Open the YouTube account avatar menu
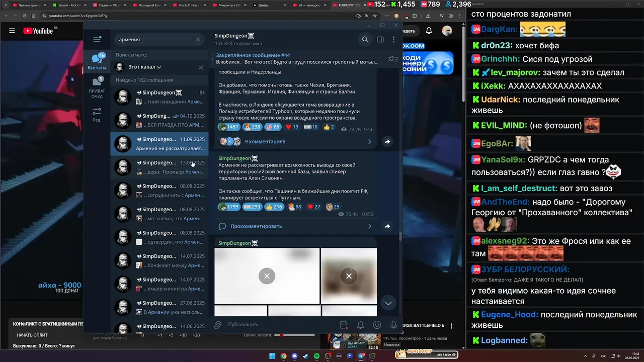The height and width of the screenshot is (362, 644). click(x=447, y=31)
